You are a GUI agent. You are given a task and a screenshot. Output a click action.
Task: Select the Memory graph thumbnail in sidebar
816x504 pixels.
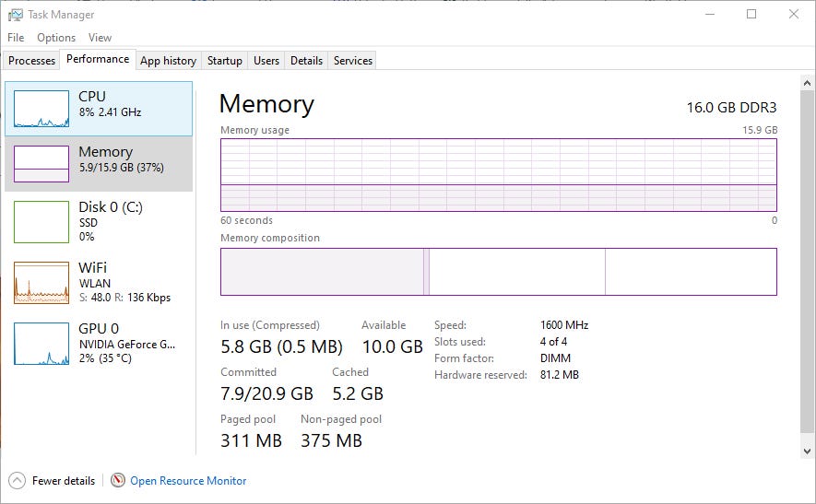[x=41, y=164]
